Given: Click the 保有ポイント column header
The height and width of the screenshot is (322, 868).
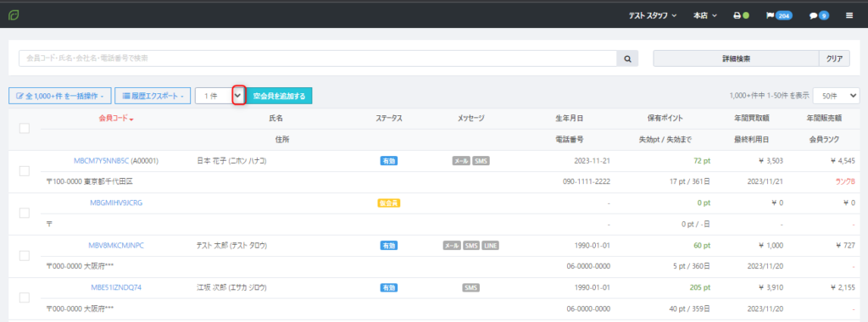Looking at the screenshot, I should tap(665, 119).
